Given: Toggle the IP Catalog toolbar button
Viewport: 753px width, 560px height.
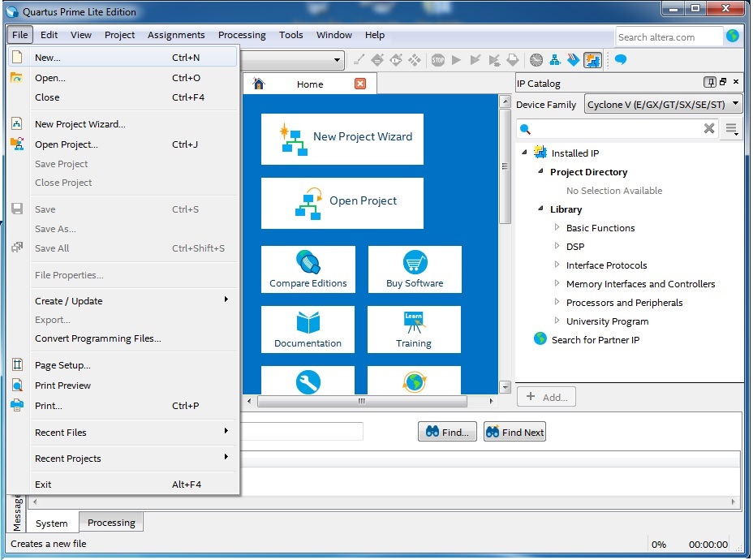Looking at the screenshot, I should (x=592, y=60).
